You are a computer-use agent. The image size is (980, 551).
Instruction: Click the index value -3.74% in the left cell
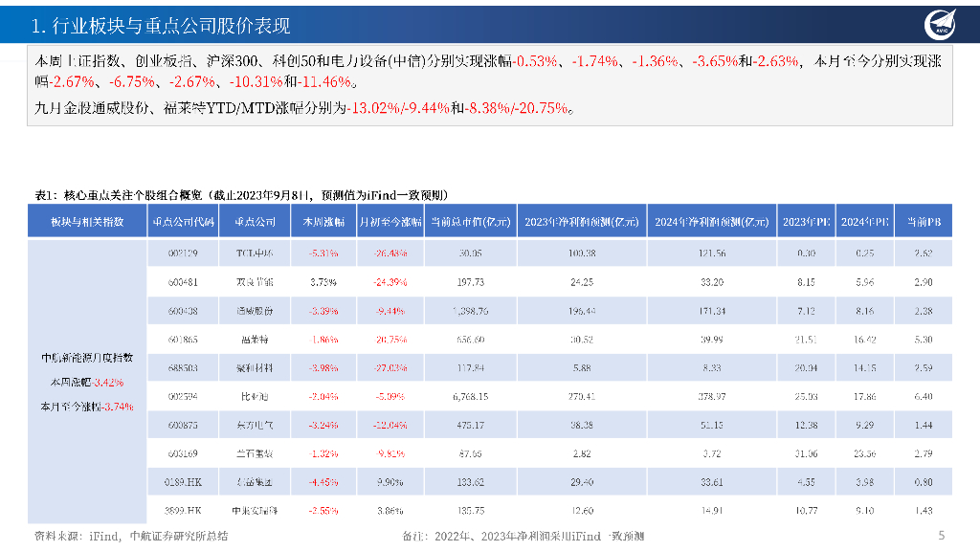(x=118, y=407)
